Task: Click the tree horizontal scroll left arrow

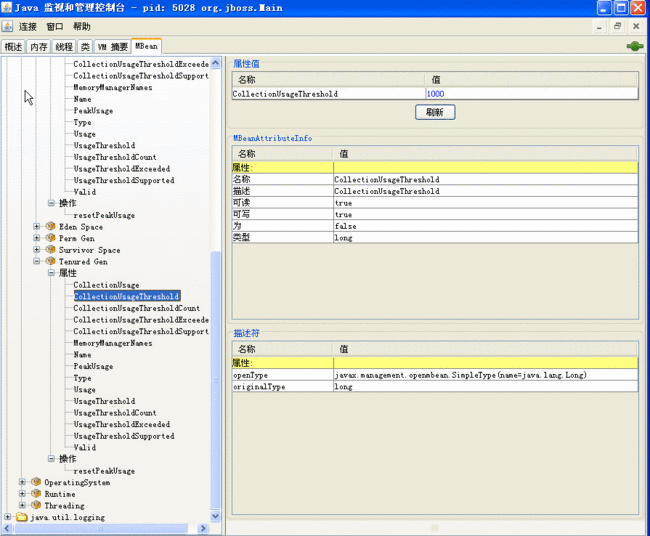Action: point(7,528)
